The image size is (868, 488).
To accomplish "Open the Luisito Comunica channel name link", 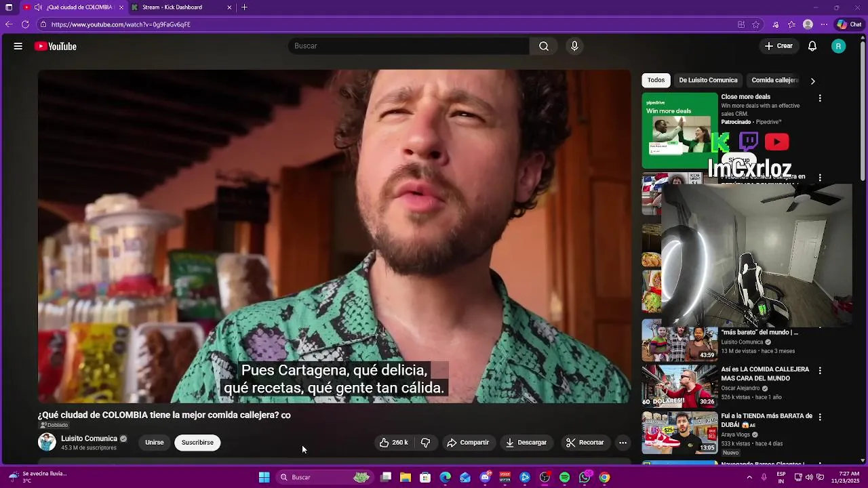I will [x=89, y=439].
